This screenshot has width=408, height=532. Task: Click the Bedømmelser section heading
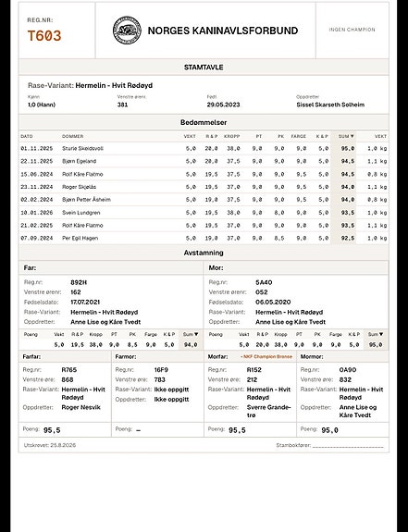(204, 122)
